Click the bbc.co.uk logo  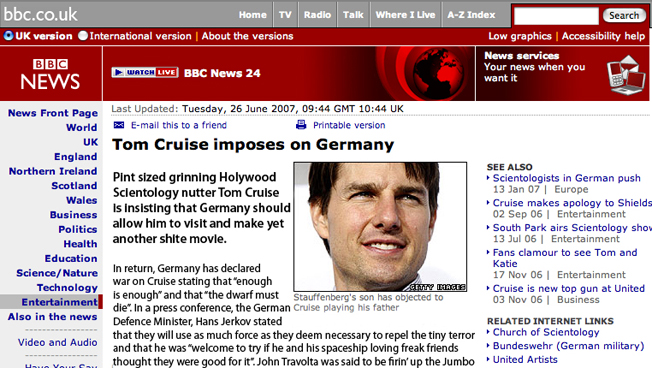[40, 15]
